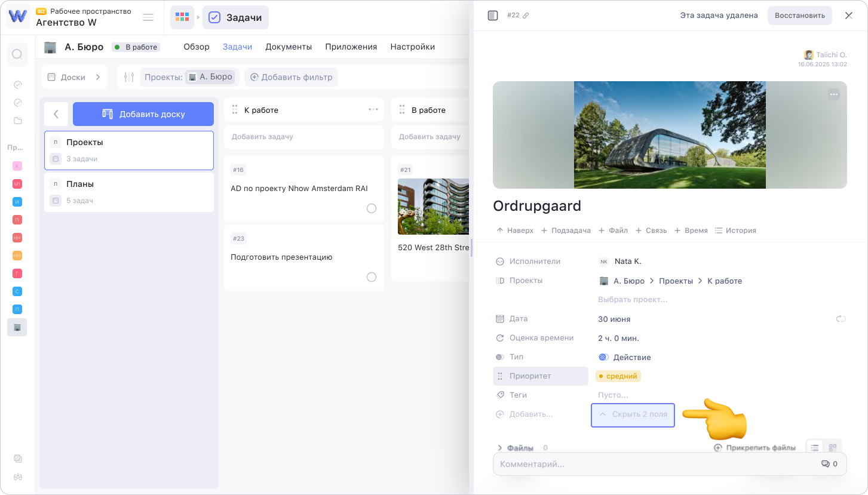This screenshot has height=495, width=868.
Task: Click the second checkmark circle in sidebar
Action: click(17, 103)
